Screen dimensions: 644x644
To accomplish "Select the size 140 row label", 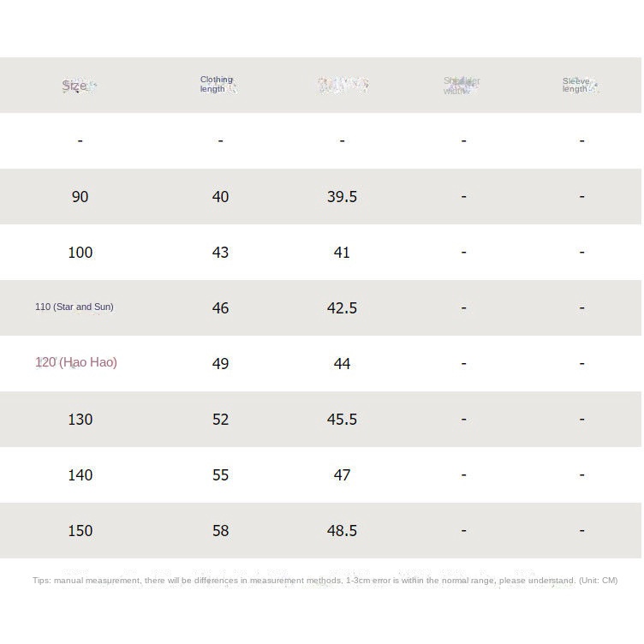I will point(80,475).
